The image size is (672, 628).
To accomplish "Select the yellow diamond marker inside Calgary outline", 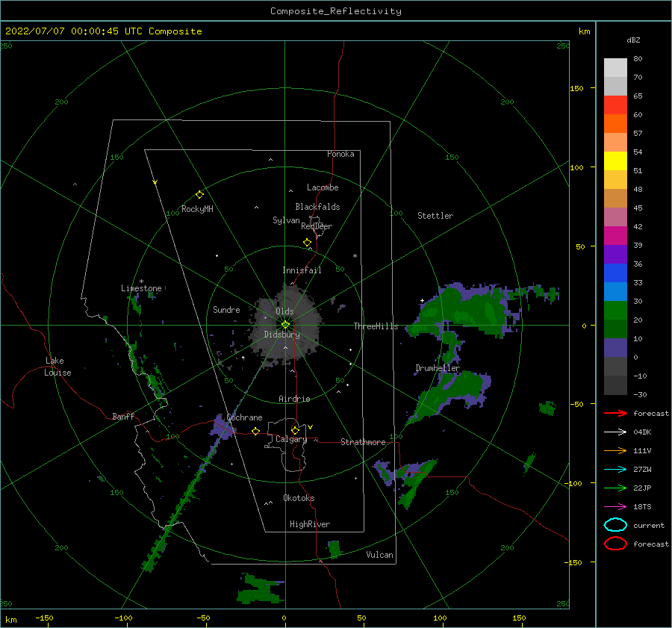I will pyautogui.click(x=295, y=430).
